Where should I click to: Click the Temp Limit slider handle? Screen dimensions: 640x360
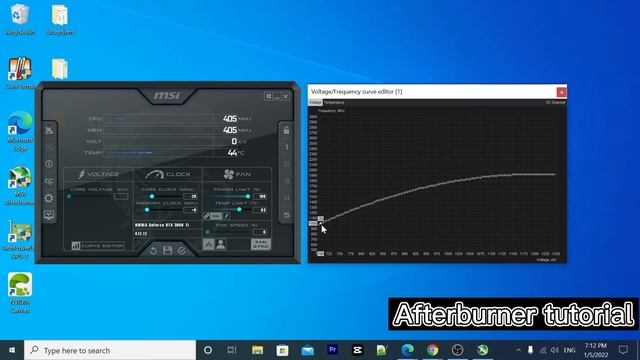(x=239, y=210)
